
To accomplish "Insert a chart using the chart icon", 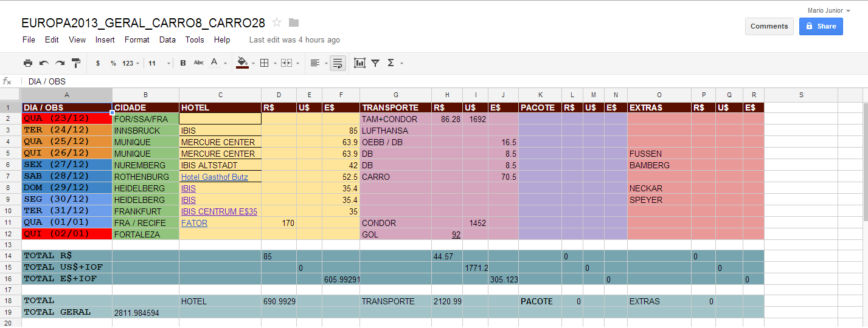I will [x=359, y=63].
